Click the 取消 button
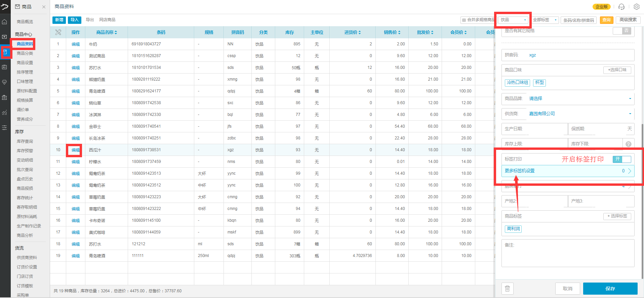This screenshot has height=298, width=644. point(567,289)
